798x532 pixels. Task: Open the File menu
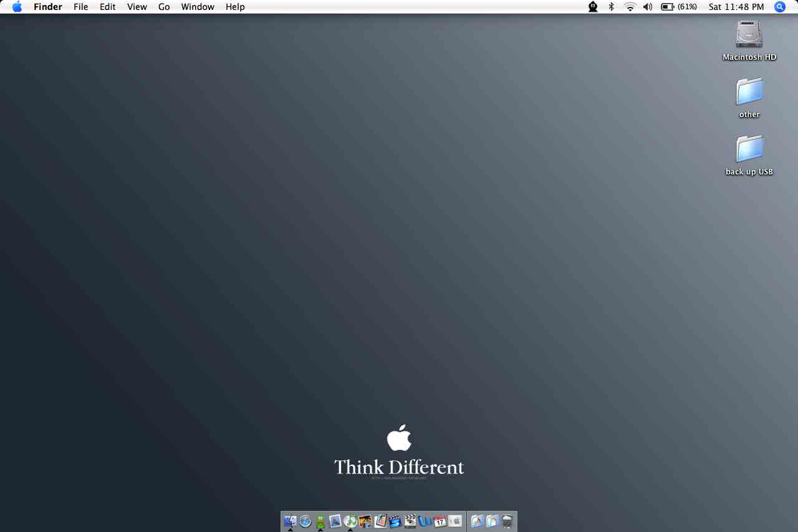tap(81, 7)
